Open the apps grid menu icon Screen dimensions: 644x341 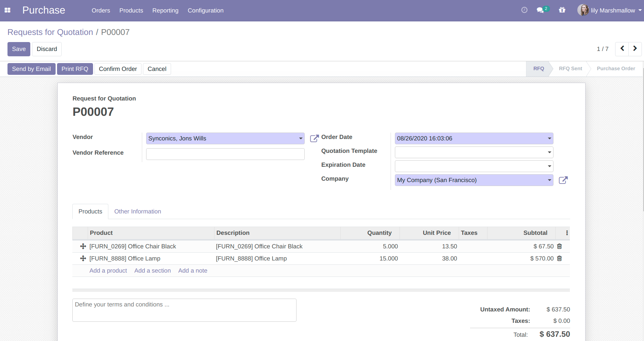point(7,10)
